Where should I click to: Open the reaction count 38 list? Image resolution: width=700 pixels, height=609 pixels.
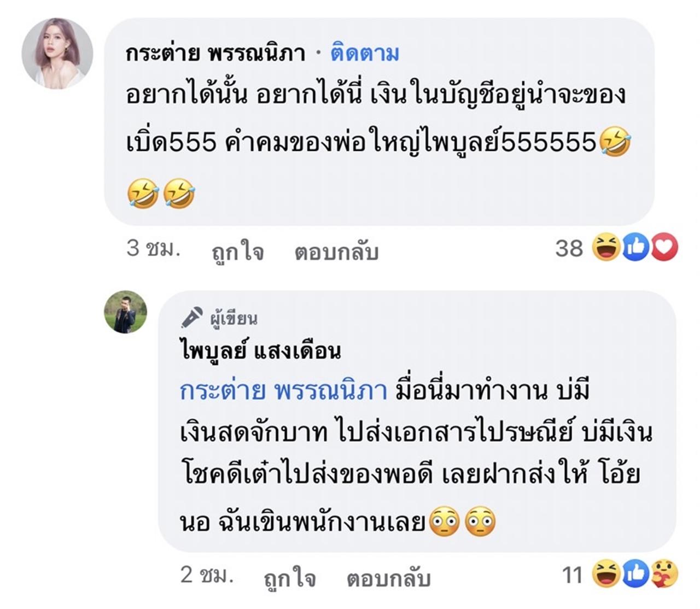click(569, 249)
